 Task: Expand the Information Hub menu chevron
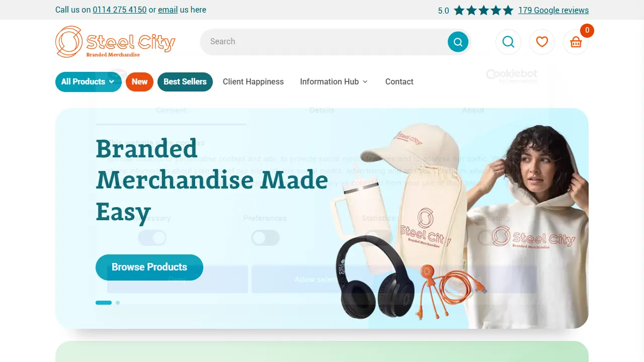pos(365,82)
